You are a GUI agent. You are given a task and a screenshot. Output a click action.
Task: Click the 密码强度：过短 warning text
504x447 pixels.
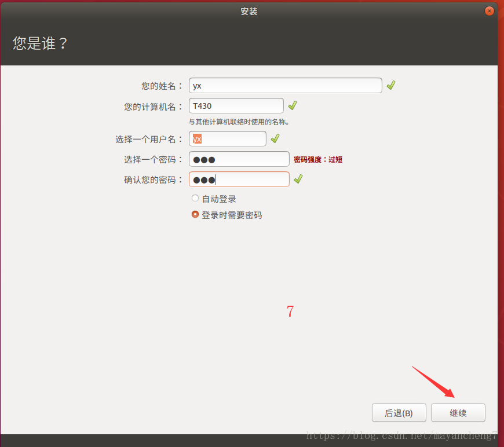pos(318,159)
